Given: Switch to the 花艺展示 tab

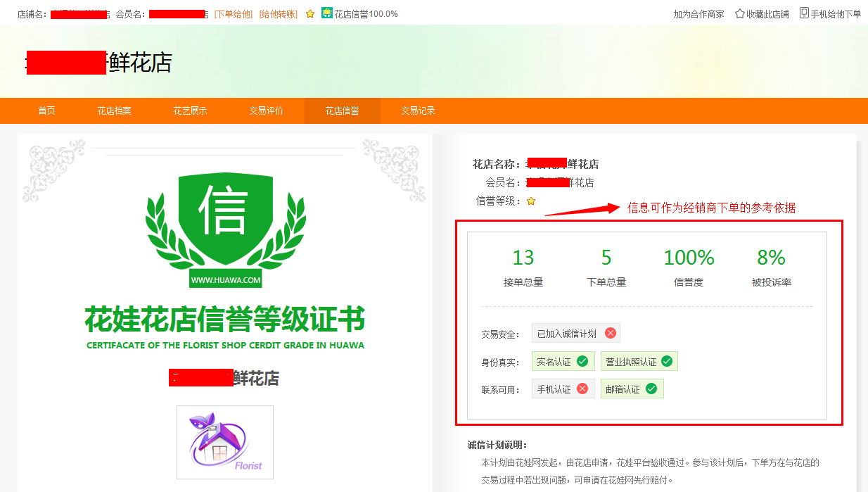Looking at the screenshot, I should [x=190, y=111].
